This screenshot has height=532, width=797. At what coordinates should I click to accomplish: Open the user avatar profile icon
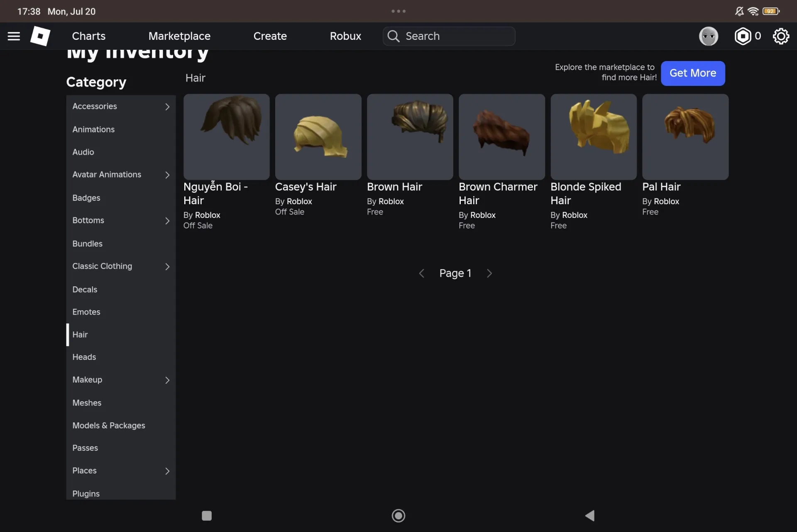coord(709,36)
